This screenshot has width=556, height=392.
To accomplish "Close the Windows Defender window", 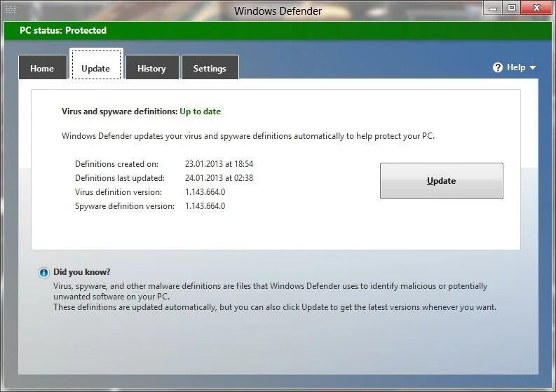I will coord(537,8).
